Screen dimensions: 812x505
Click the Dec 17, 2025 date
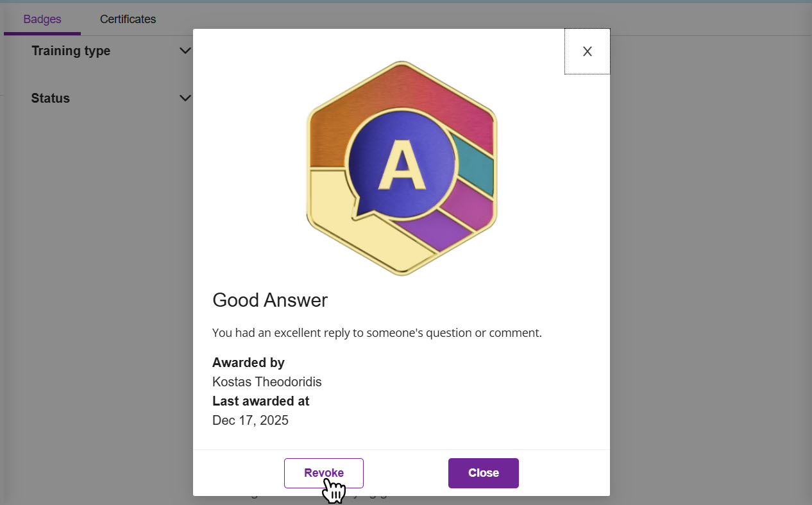point(250,420)
